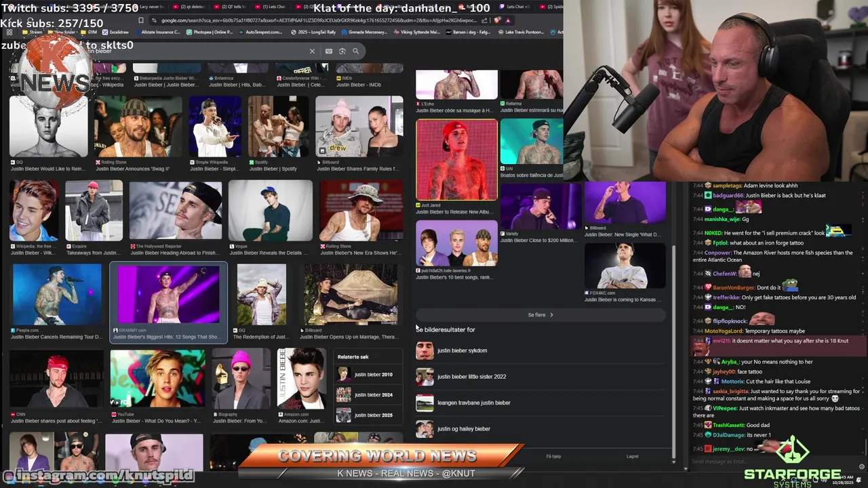Open the Photopea bookmark
Screen dimensions: 868x488
click(210, 32)
